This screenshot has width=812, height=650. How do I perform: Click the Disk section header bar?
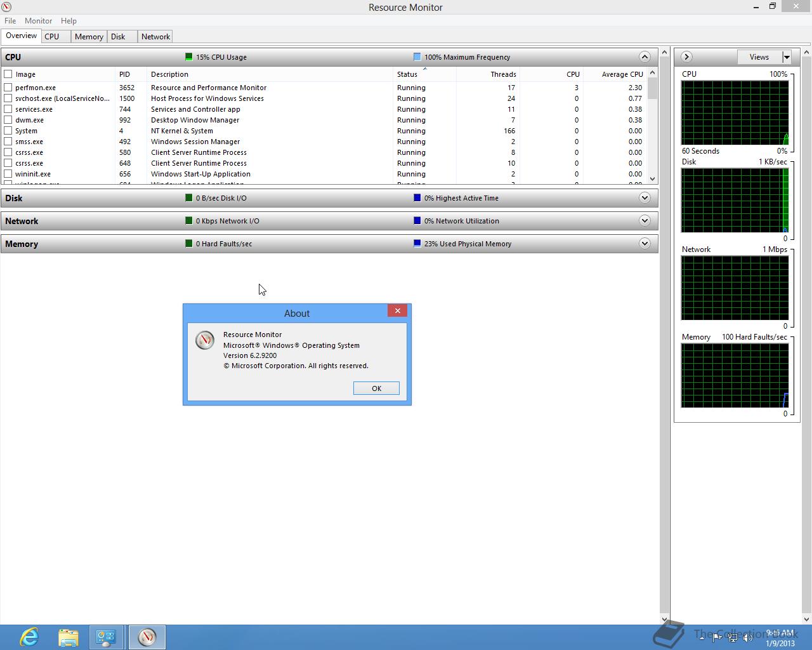coord(329,197)
